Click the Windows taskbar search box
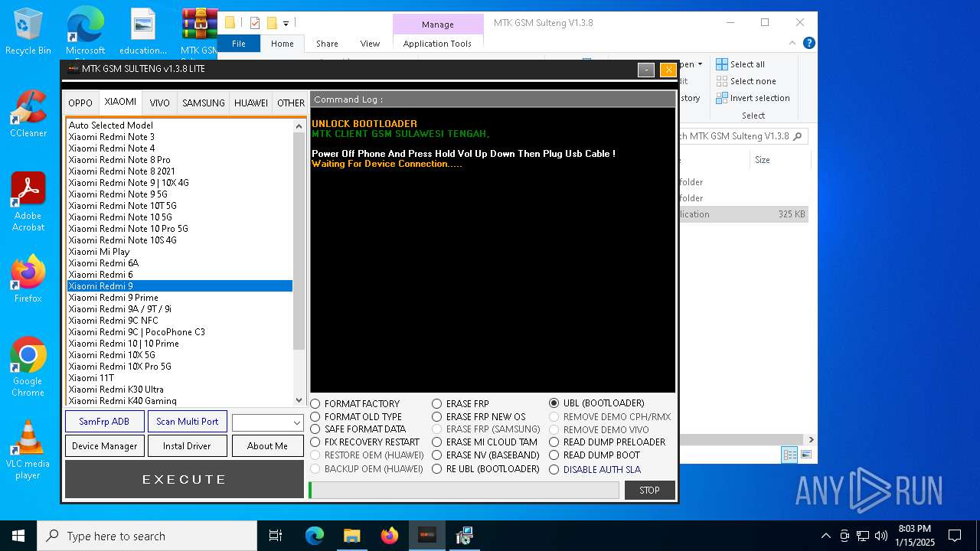The image size is (980, 551). pos(147,536)
